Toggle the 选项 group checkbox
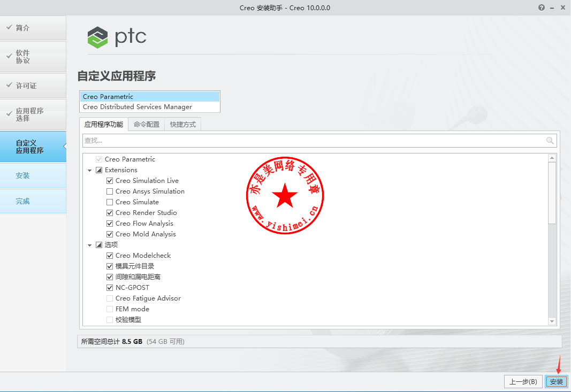The height and width of the screenshot is (392, 571). tap(99, 245)
